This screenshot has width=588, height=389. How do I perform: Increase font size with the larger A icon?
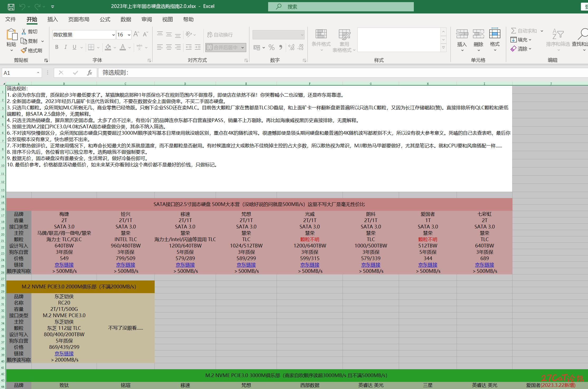click(136, 34)
